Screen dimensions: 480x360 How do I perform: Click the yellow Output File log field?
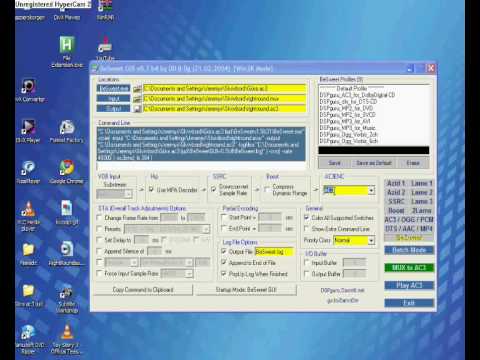274,252
